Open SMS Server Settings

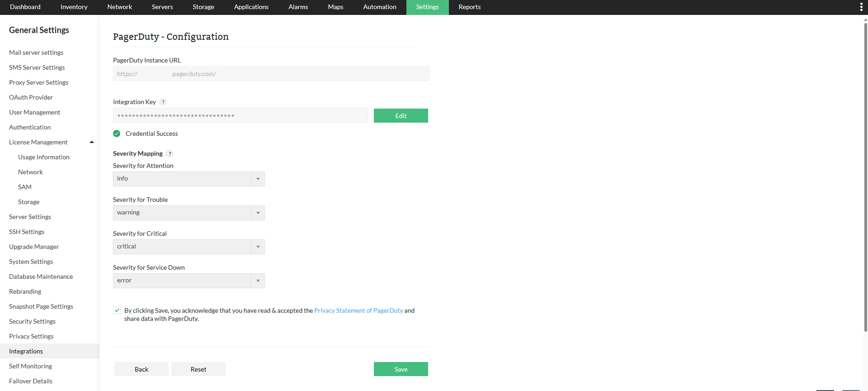click(x=37, y=67)
